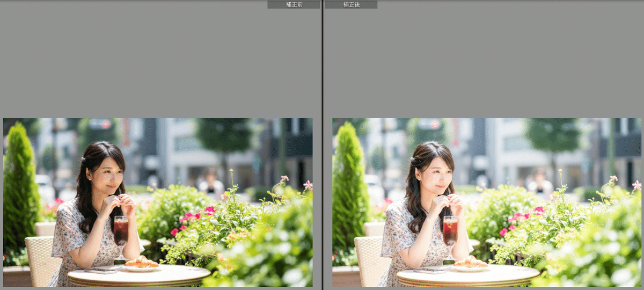Click the wicker chair in the after photo
Image resolution: width=644 pixels, height=290 pixels.
click(x=369, y=258)
